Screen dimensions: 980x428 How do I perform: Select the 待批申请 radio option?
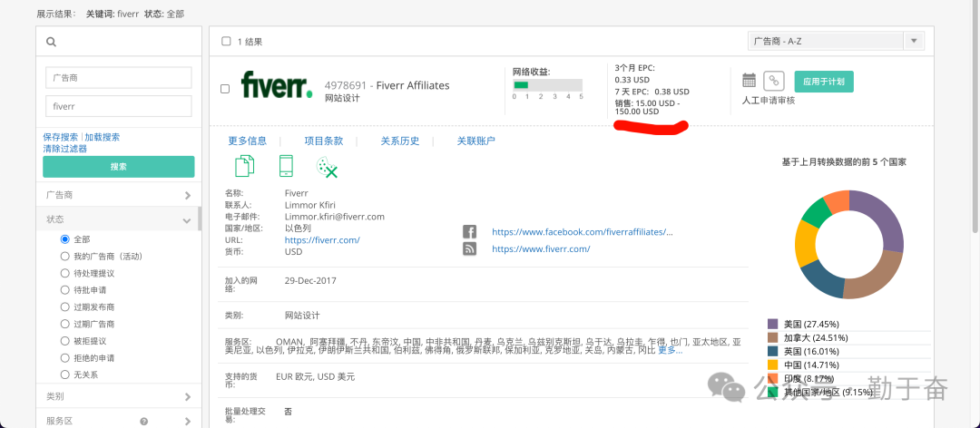[x=64, y=290]
